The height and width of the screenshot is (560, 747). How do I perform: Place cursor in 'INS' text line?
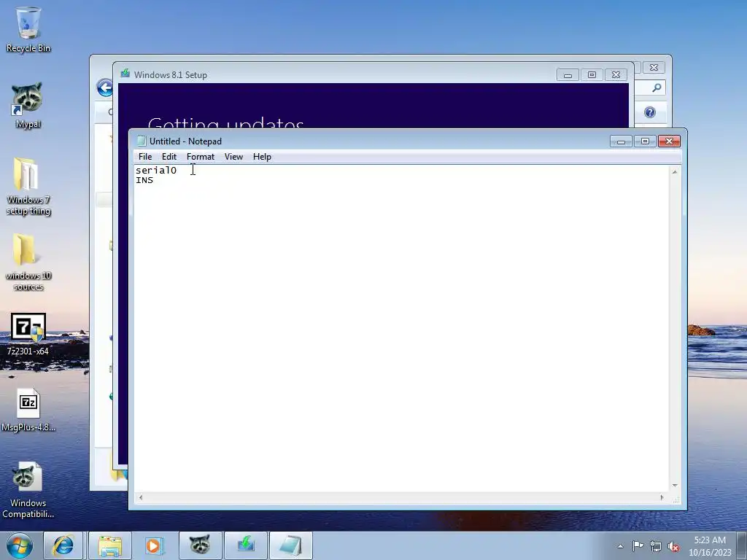(x=144, y=181)
